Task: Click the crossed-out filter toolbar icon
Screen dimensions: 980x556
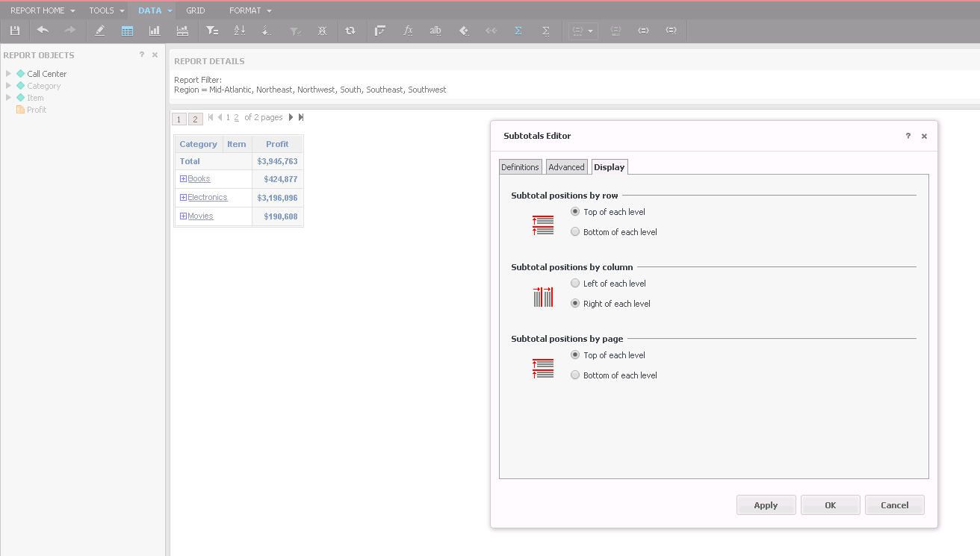Action: coord(322,31)
